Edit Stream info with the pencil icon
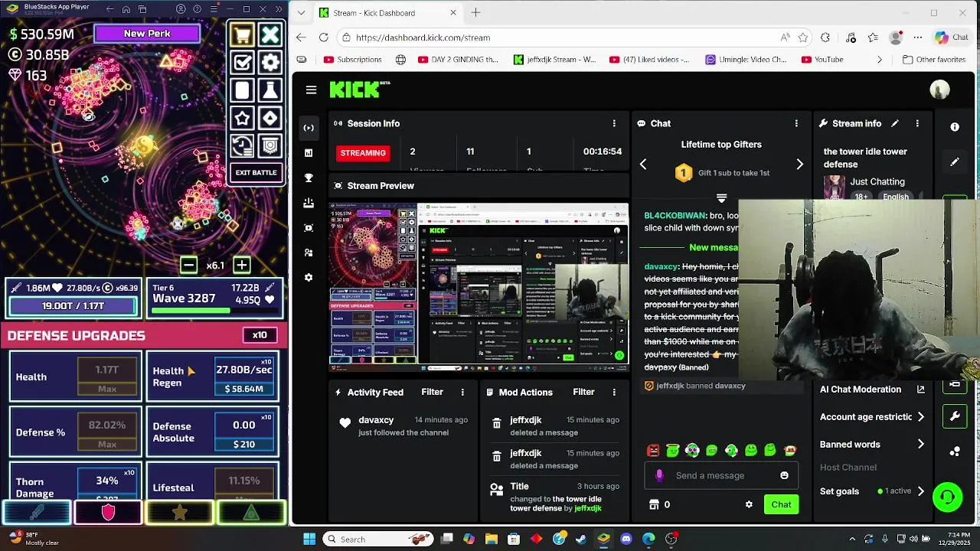Image resolution: width=980 pixels, height=551 pixels. [x=894, y=123]
